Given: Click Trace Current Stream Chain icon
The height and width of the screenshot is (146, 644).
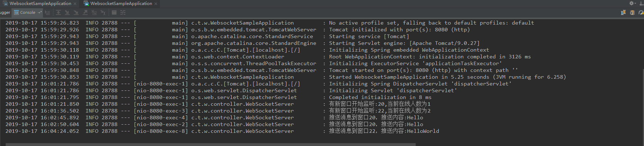Looking at the screenshot, I should coord(123,12).
